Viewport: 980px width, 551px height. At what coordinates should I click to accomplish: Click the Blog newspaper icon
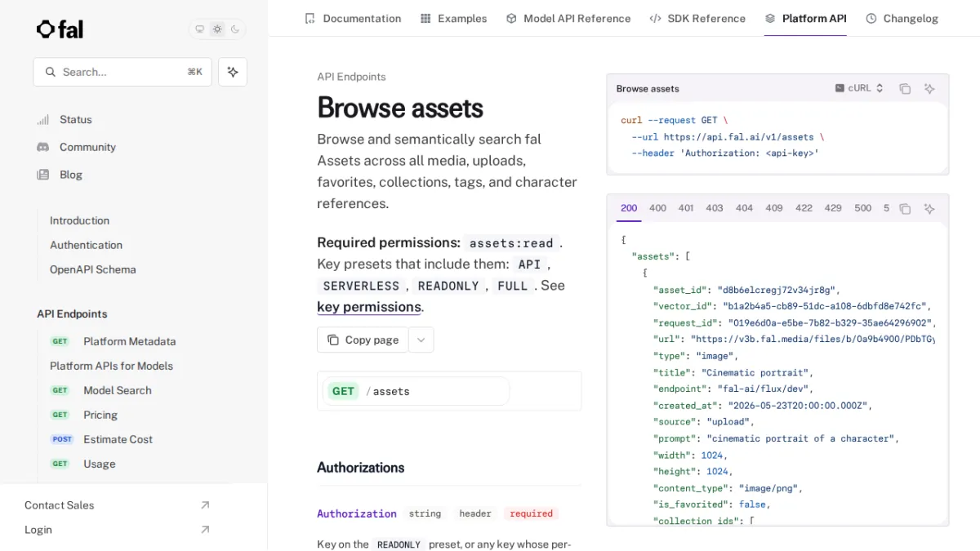(43, 175)
